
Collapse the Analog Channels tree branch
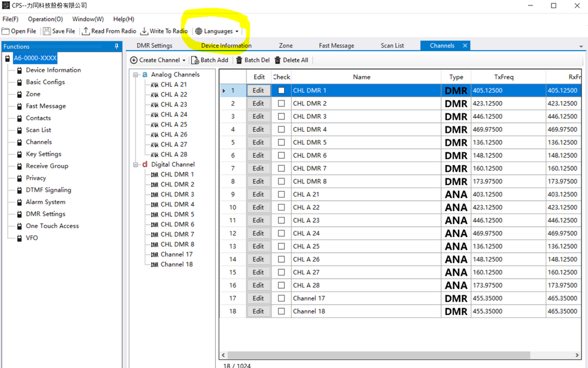pyautogui.click(x=137, y=74)
